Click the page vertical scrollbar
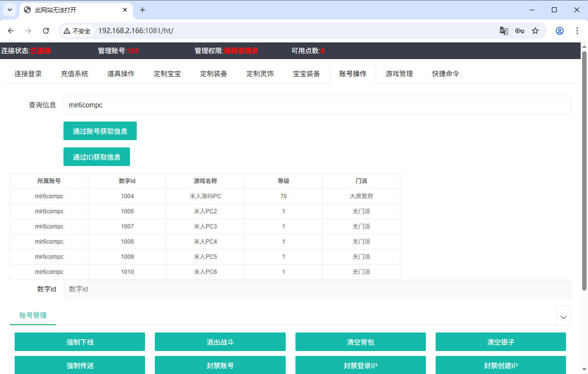The width and height of the screenshot is (588, 374). coord(584,166)
